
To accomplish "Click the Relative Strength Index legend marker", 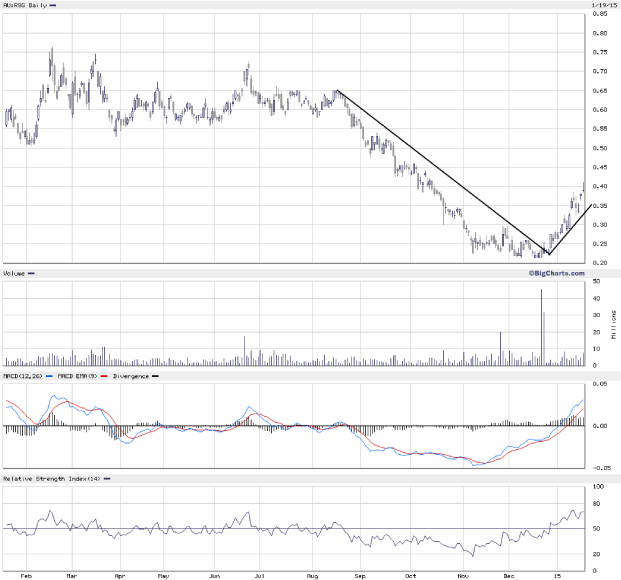I will (104, 479).
